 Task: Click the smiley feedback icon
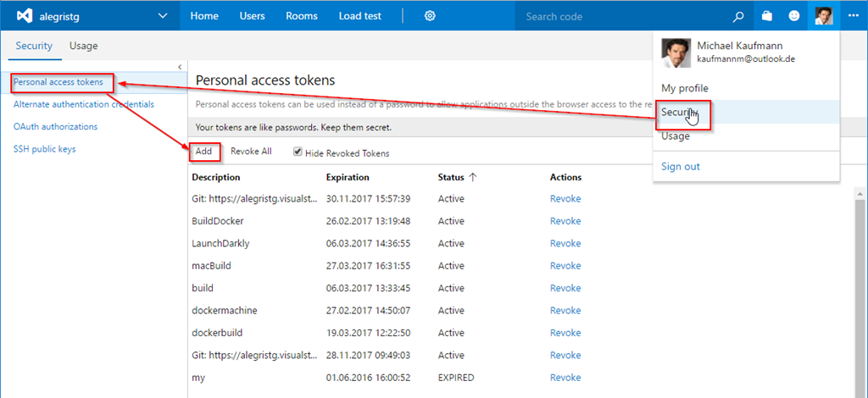click(x=794, y=16)
